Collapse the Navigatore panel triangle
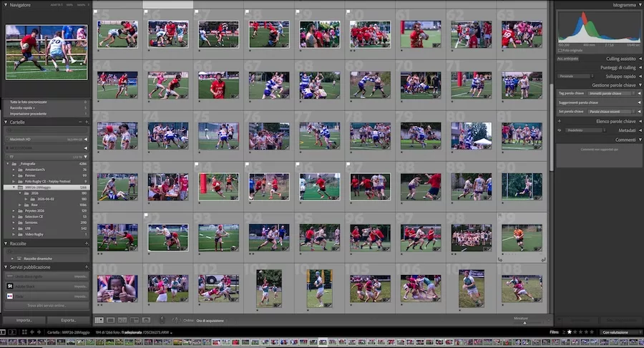The width and height of the screenshot is (644, 348). [x=5, y=5]
